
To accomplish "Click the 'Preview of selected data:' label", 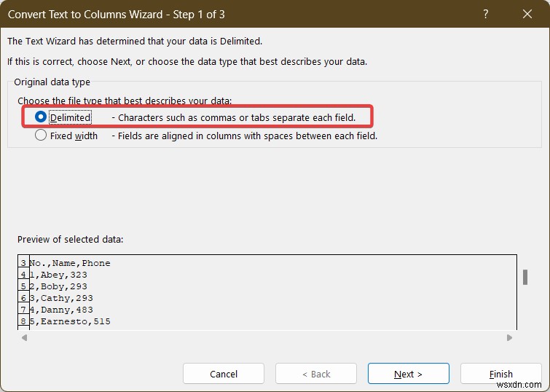I will tap(70, 239).
